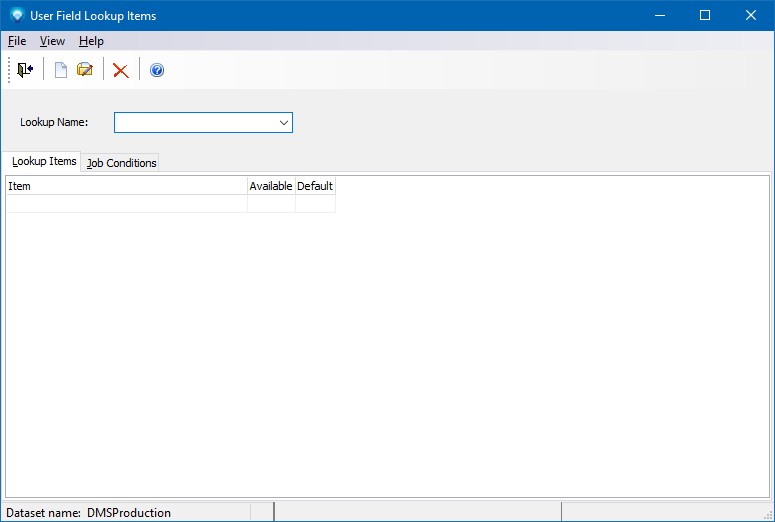Open help via blue question mark icon
775x522 pixels.
[156, 70]
